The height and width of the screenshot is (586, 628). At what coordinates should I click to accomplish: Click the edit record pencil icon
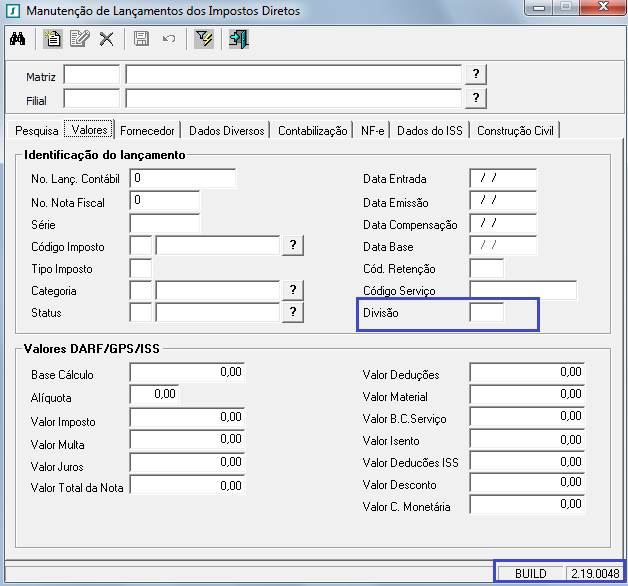click(79, 39)
